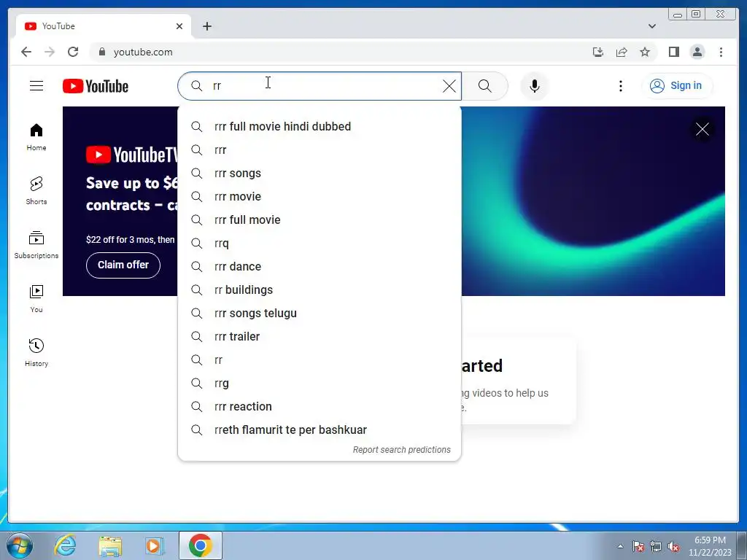Screen dimensions: 747x560
Task: Launch Internet Explorer from taskbar
Action: click(65, 545)
